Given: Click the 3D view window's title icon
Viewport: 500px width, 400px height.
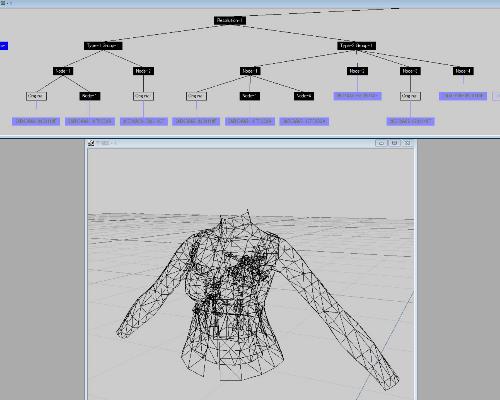Looking at the screenshot, I should [91, 143].
